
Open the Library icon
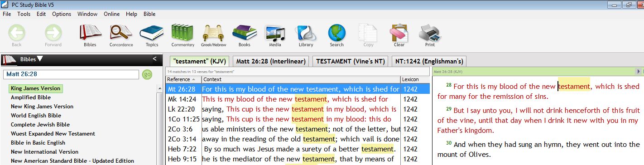306,35
